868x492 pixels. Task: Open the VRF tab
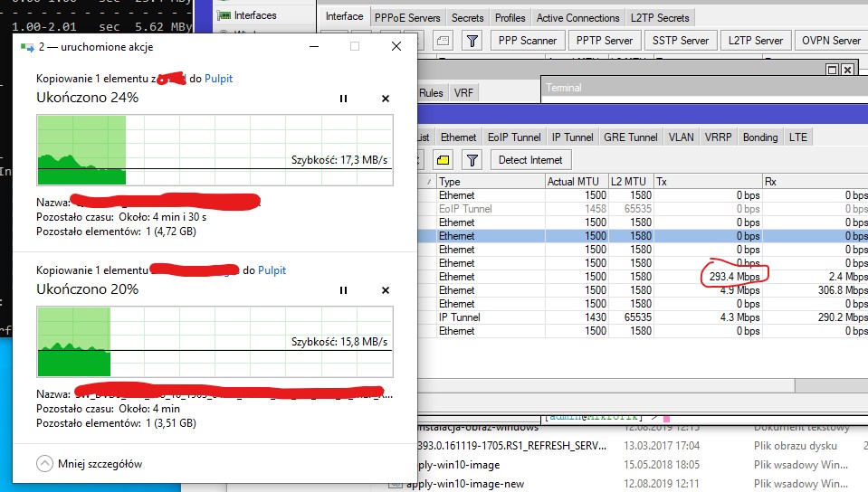point(463,93)
